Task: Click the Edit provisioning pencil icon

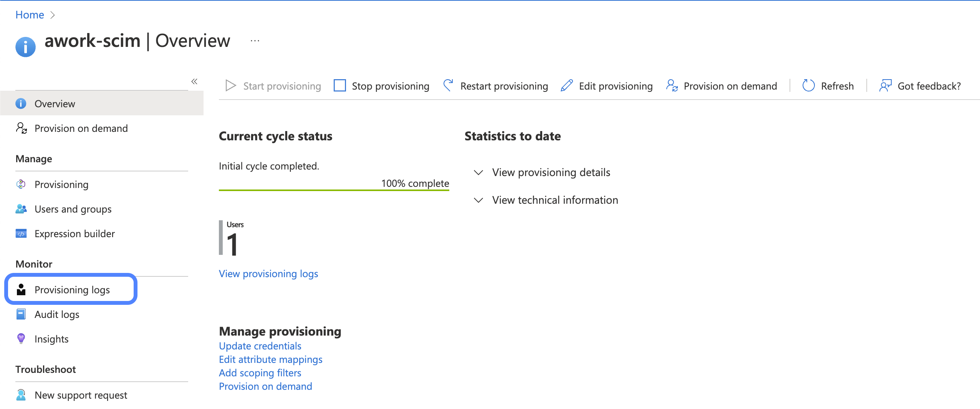Action: click(x=567, y=85)
